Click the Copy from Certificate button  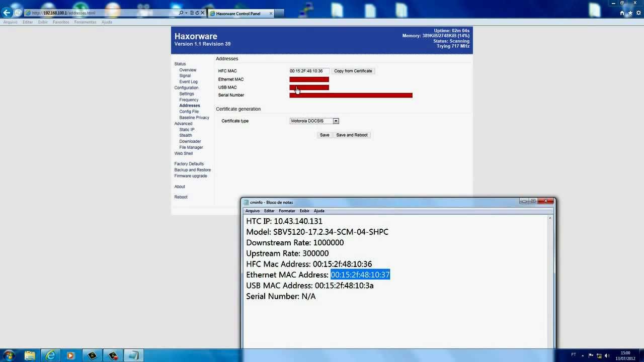(353, 71)
